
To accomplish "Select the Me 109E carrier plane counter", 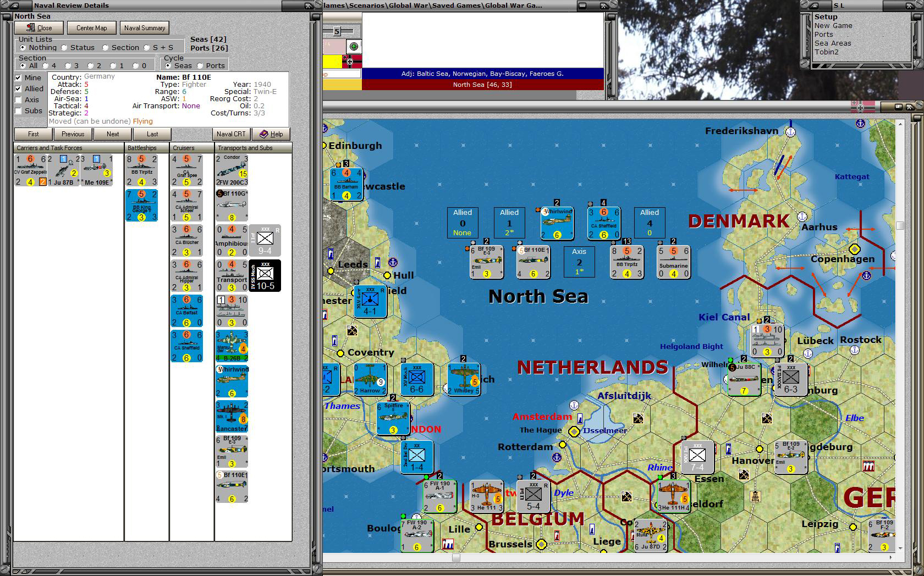I will pyautogui.click(x=96, y=170).
